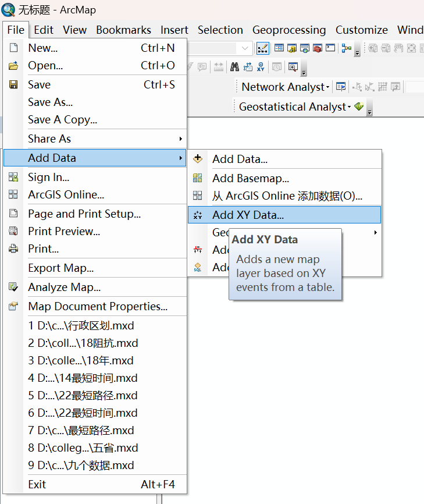
Task: Select the Find Route tool
Action: coord(248,67)
